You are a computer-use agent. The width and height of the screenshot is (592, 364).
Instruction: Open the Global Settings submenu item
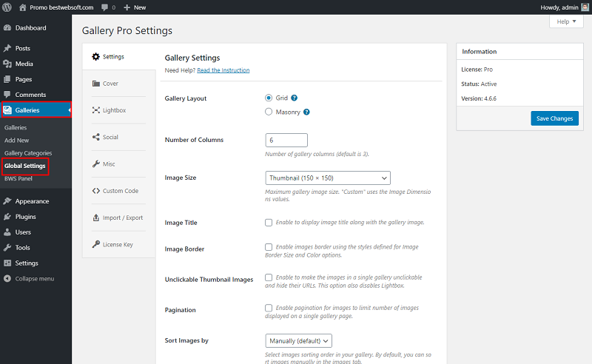(25, 166)
